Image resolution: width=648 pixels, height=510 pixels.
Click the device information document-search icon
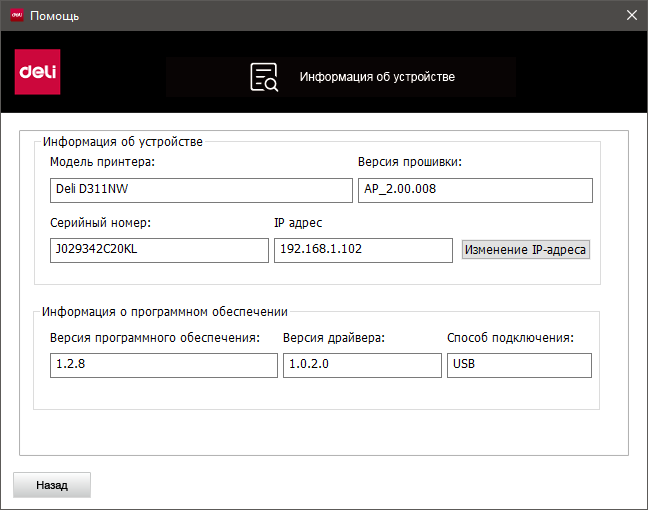pyautogui.click(x=264, y=77)
